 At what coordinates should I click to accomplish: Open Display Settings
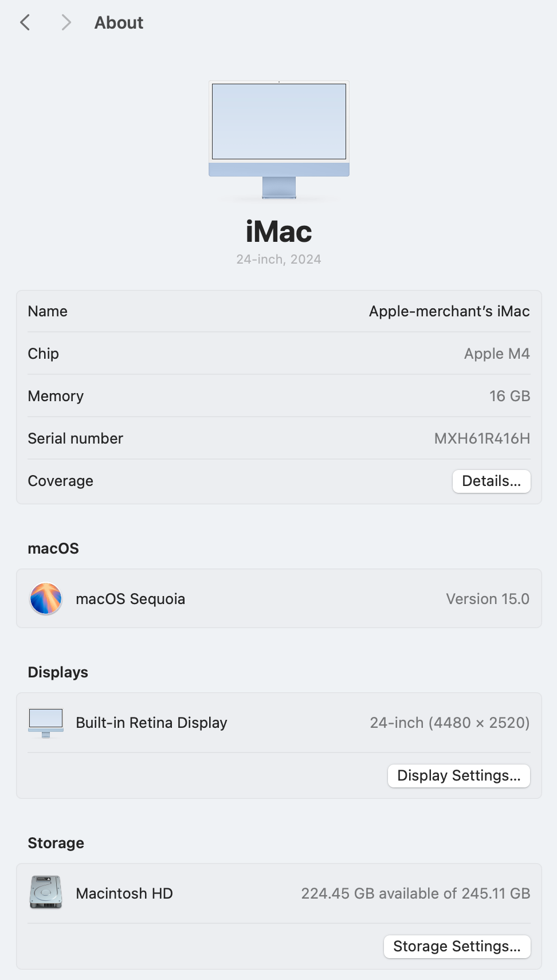(x=458, y=775)
